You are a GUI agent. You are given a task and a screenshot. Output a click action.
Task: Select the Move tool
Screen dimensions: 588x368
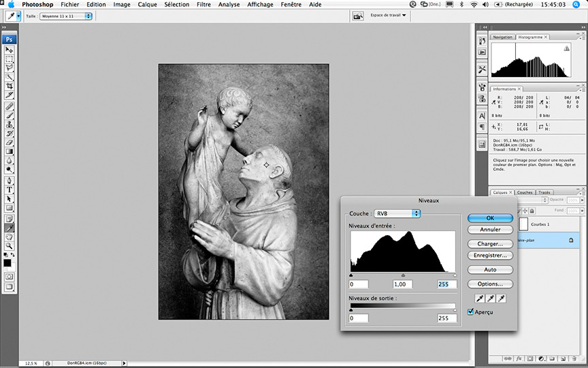tap(9, 50)
